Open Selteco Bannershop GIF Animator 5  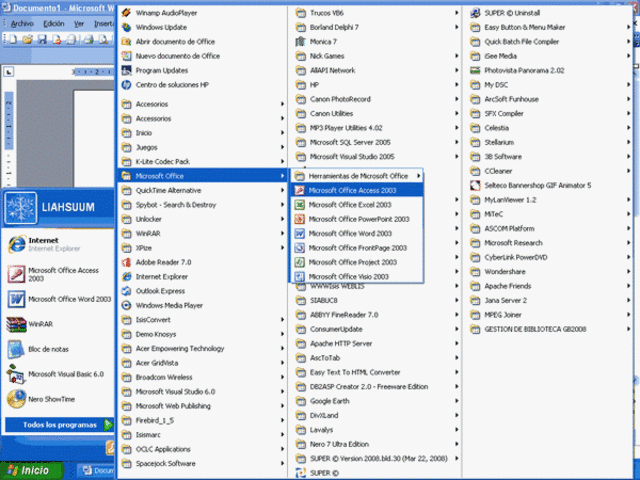point(549,185)
